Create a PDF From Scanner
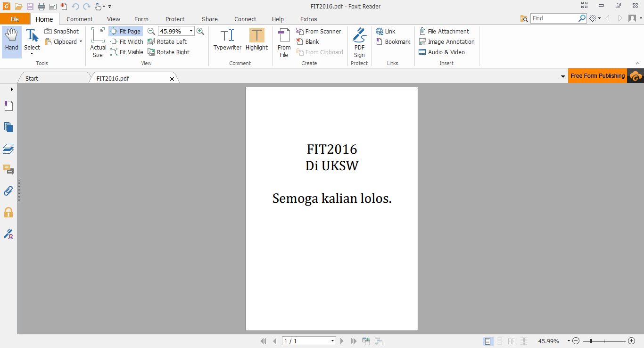This screenshot has width=644, height=348. coord(319,31)
